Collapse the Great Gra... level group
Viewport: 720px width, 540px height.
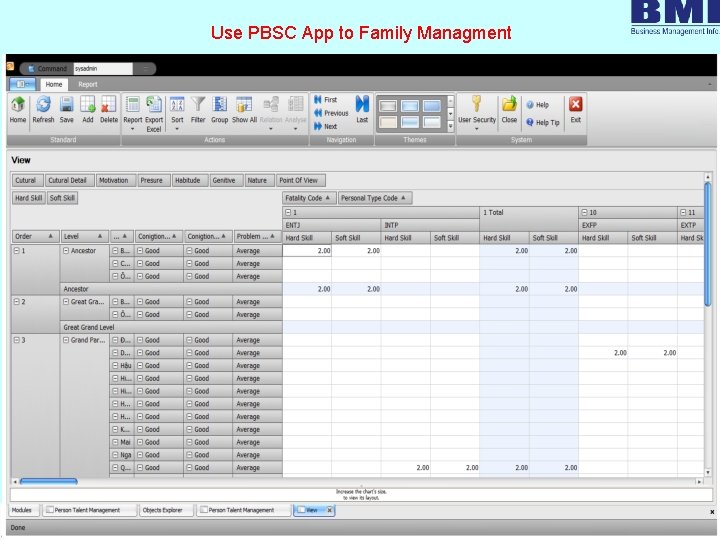[x=66, y=302]
